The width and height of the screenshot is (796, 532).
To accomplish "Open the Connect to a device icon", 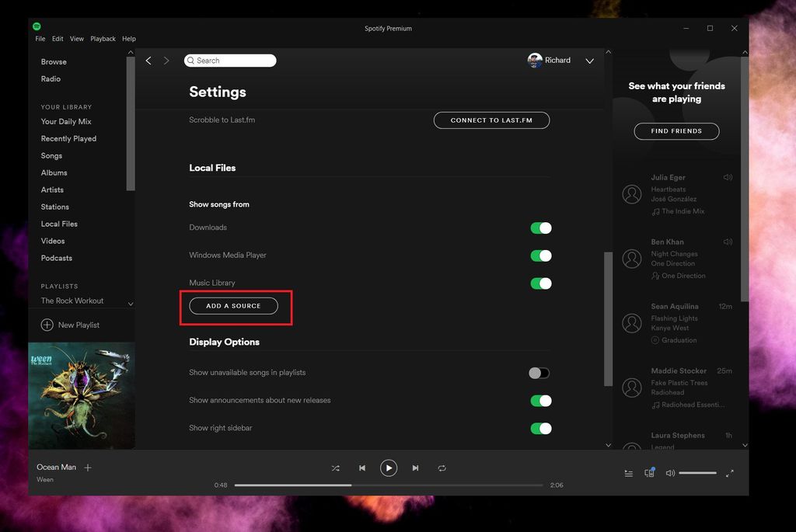I will [649, 472].
